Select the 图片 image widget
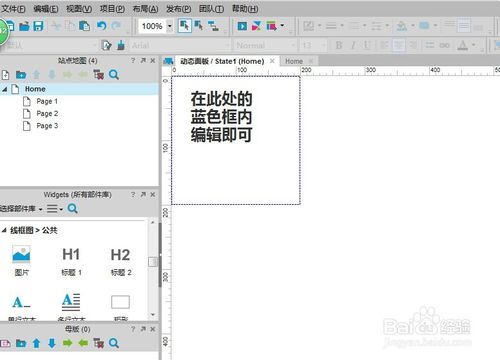The width and height of the screenshot is (500, 360). pos(21,261)
